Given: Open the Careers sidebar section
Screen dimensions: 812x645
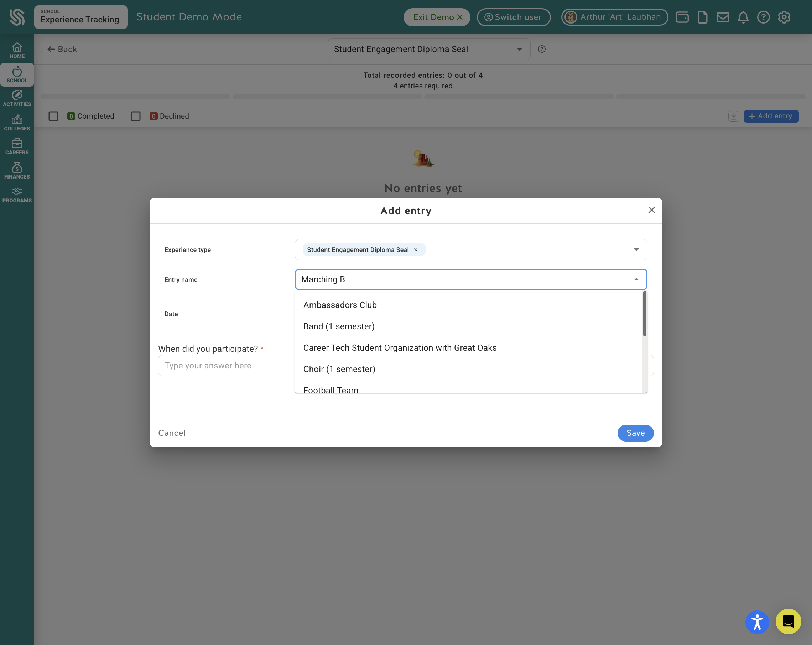Looking at the screenshot, I should point(17,147).
